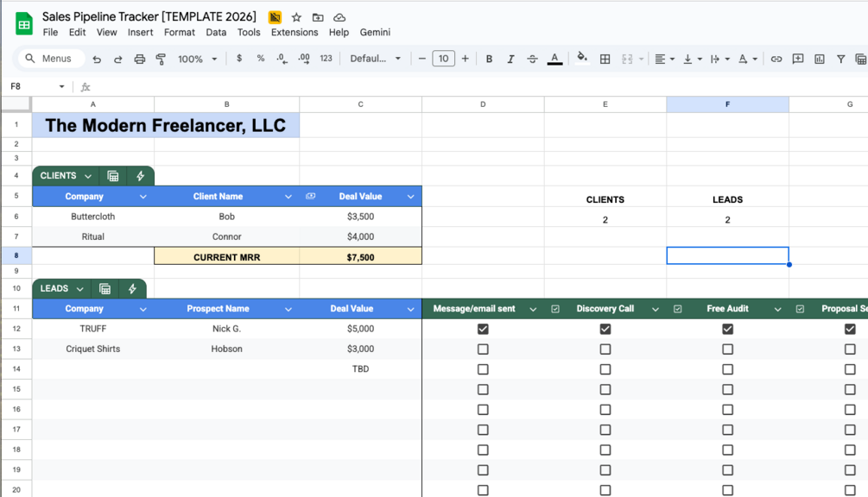Click the LEADS table name button

61,288
